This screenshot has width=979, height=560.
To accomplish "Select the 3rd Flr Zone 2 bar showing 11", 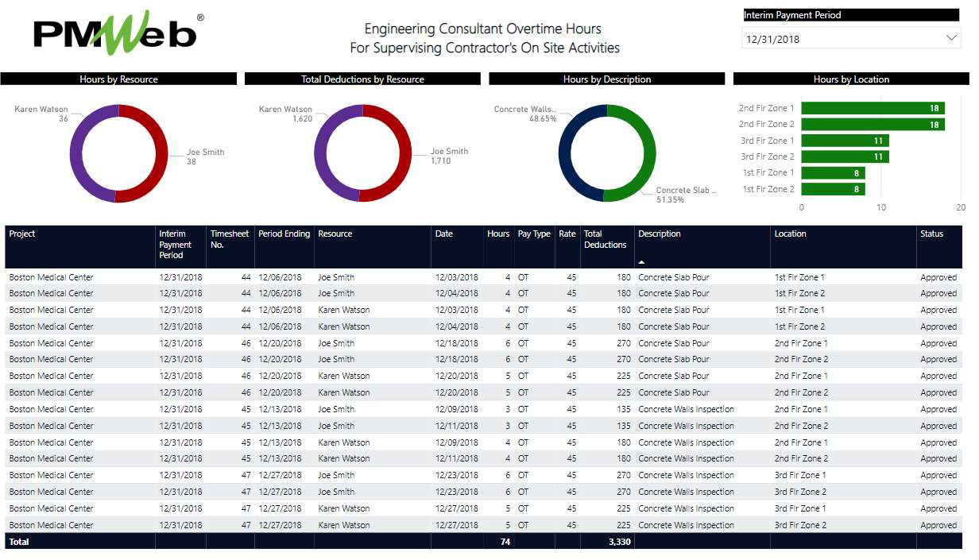I will 845,156.
